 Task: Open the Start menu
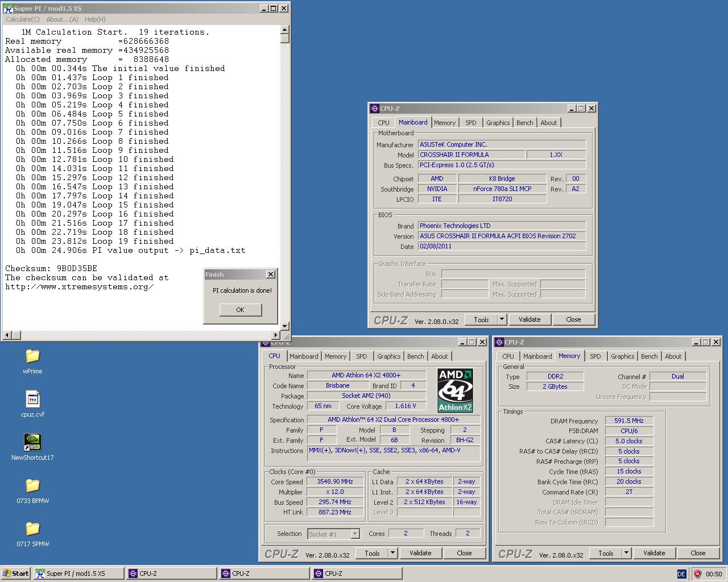(16, 573)
